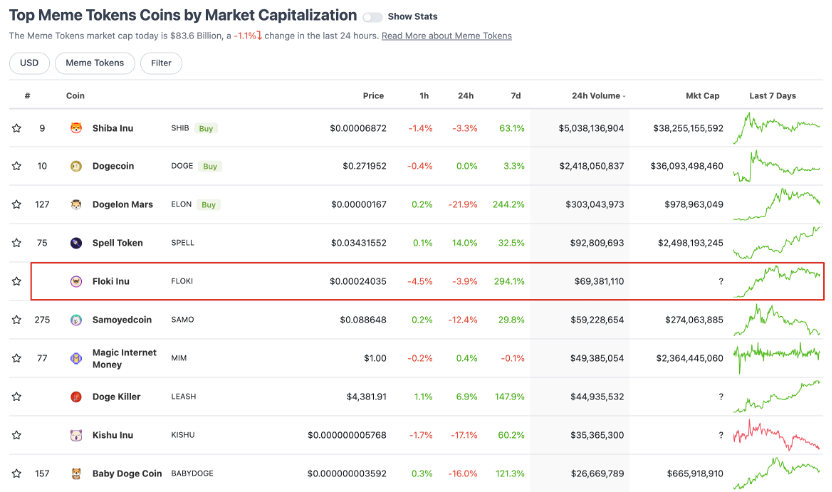
Task: Sort by the 1h column header
Action: point(424,96)
